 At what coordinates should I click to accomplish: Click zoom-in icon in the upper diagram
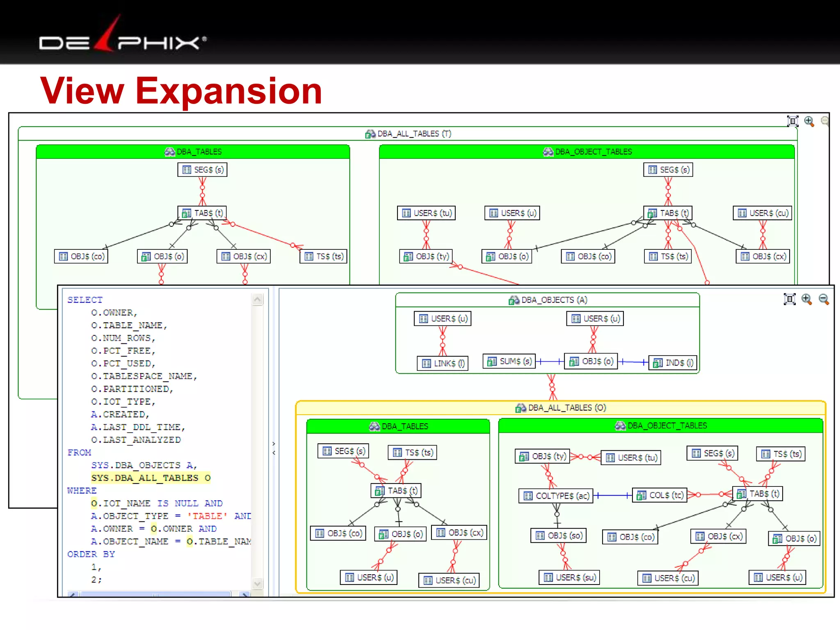[809, 121]
